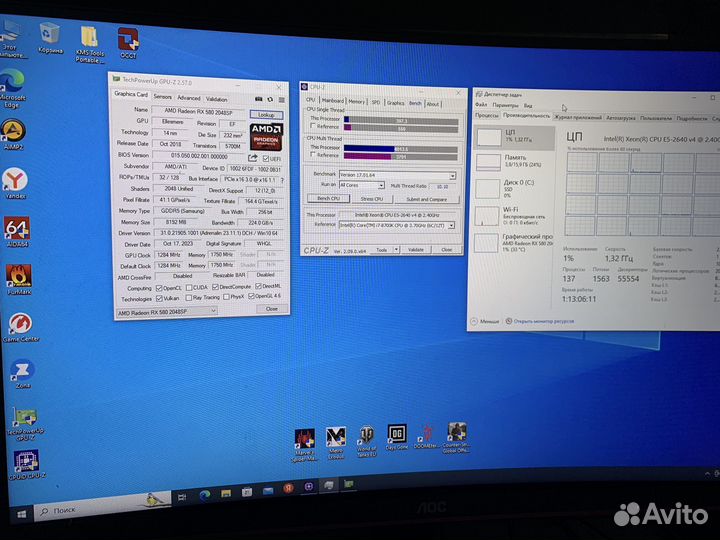Collapse Task Manager with the Меньше button
This screenshot has width=720, height=540.
click(x=485, y=321)
